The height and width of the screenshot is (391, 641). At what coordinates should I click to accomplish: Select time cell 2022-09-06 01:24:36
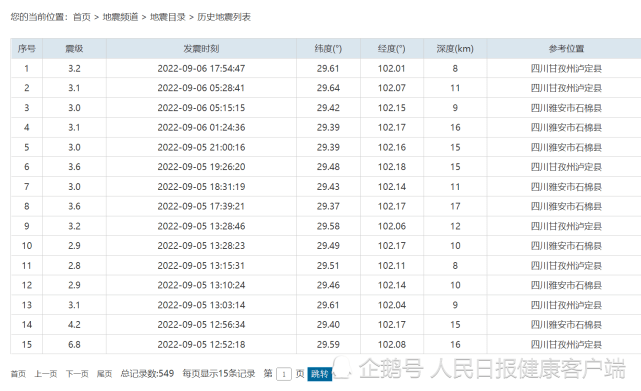[201, 127]
